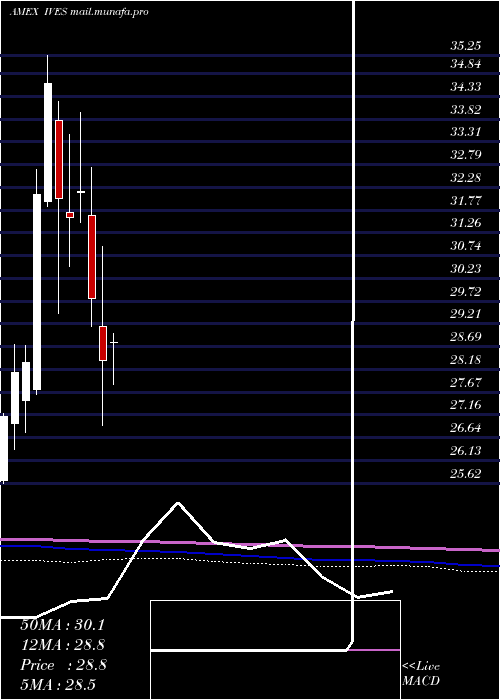Click the 26.13 price axis label
The height and width of the screenshot is (700, 500).
[466, 450]
